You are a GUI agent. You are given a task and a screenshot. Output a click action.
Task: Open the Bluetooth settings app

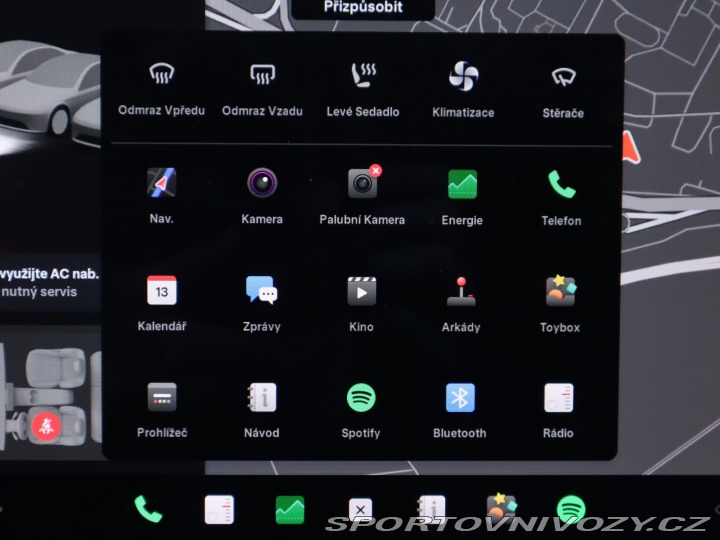(x=460, y=398)
